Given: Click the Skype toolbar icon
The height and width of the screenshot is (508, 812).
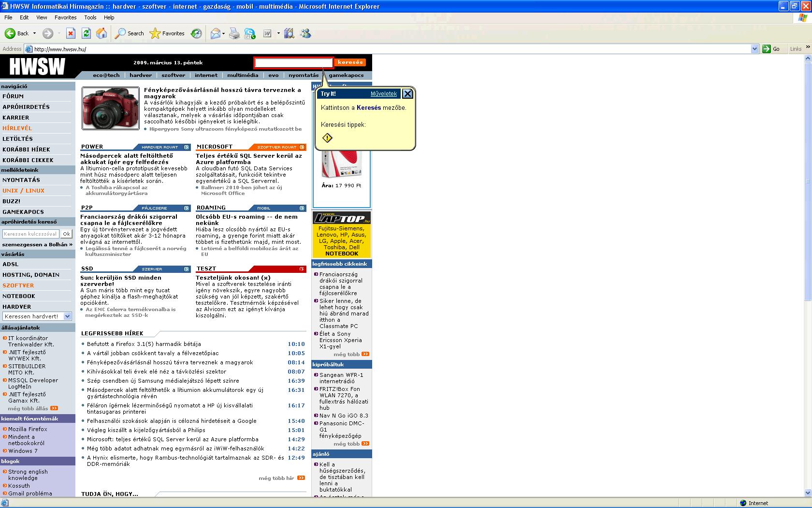Looking at the screenshot, I should click(x=250, y=33).
